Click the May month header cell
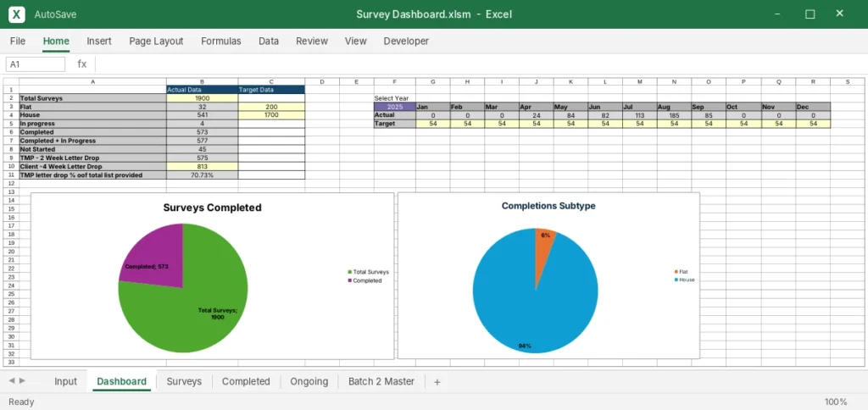 click(x=570, y=106)
